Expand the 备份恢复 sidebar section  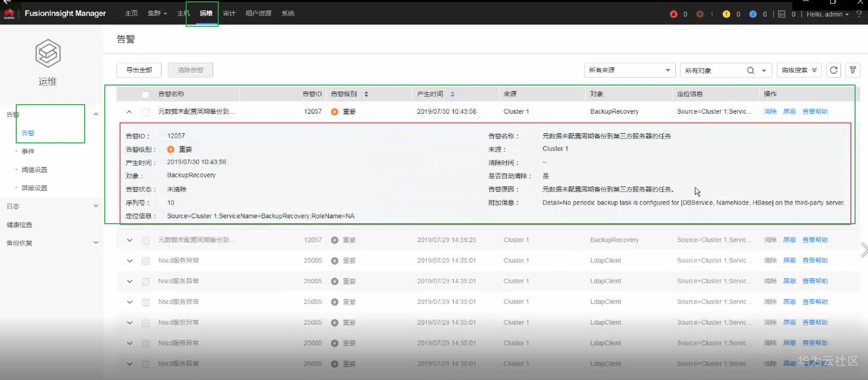click(96, 243)
